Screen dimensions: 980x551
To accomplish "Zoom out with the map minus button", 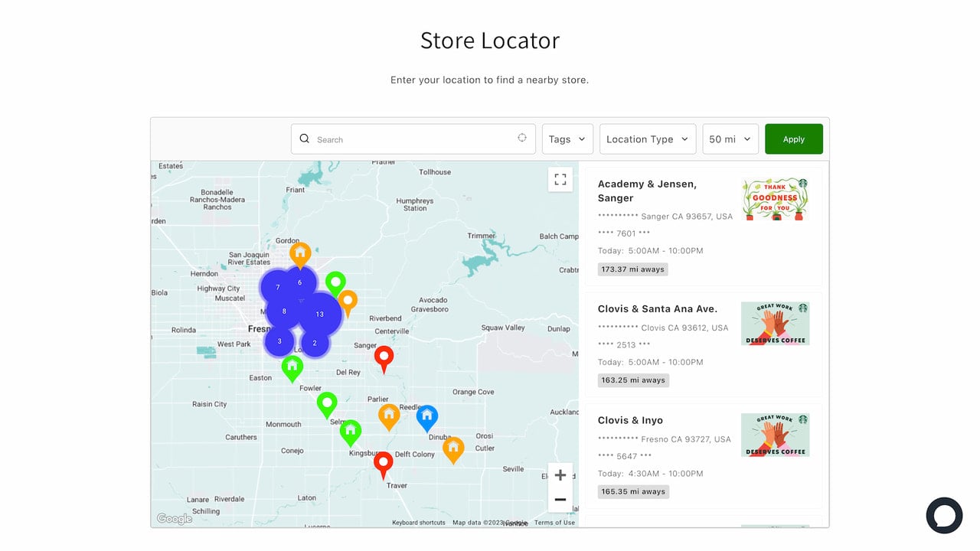I will [x=560, y=500].
